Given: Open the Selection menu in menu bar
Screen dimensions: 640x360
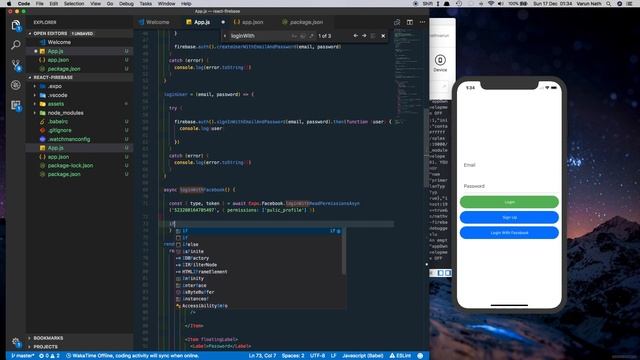Looking at the screenshot, I should click(x=74, y=3).
